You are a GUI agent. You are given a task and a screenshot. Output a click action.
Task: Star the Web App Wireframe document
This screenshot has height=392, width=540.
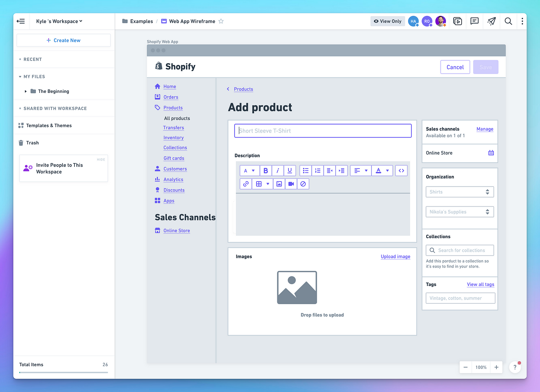[221, 21]
